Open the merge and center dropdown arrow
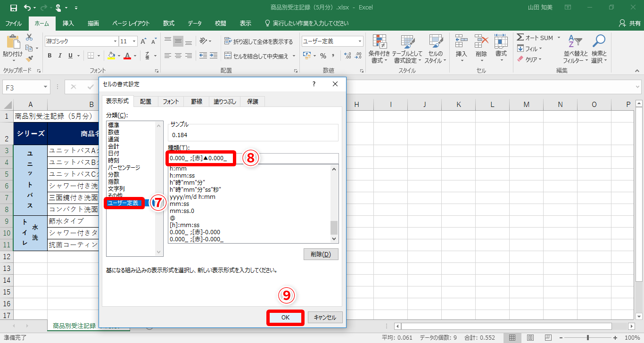The width and height of the screenshot is (644, 343). (294, 56)
